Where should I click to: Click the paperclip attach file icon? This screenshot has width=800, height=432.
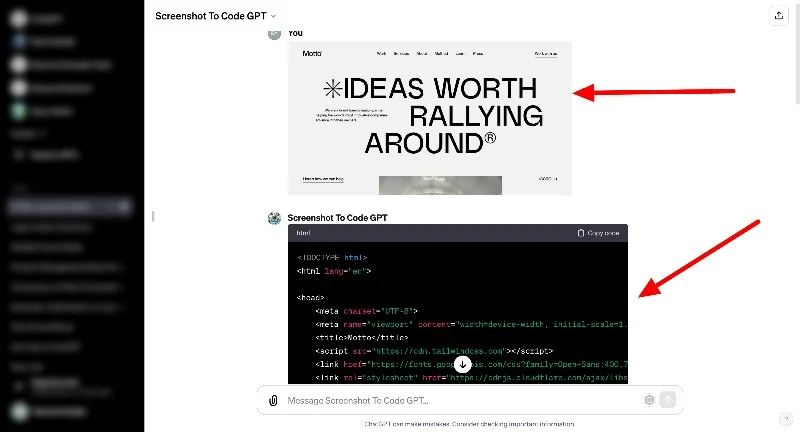[272, 400]
